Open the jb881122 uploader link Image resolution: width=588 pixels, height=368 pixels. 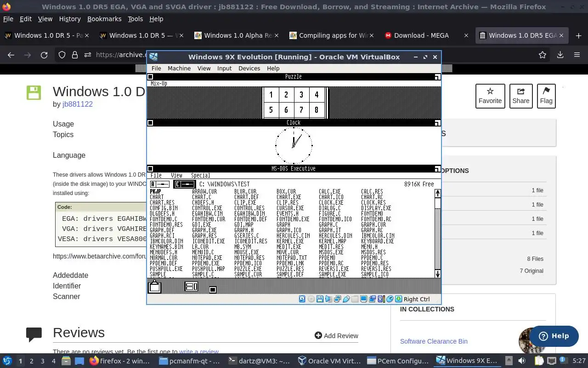[x=78, y=104]
